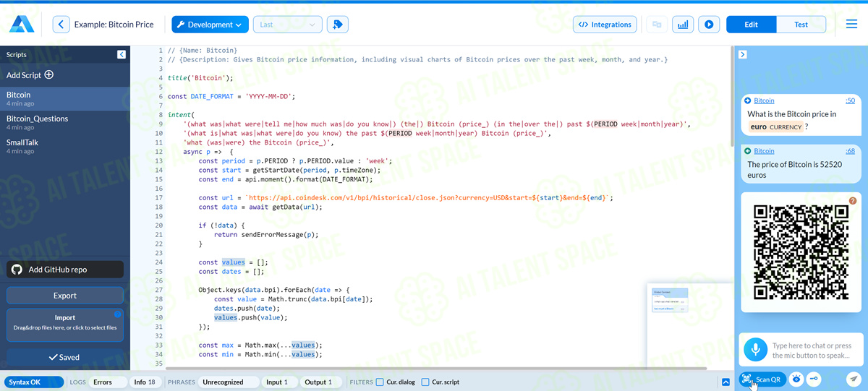Collapse the Scripts panel
The image size is (868, 391).
coord(122,54)
